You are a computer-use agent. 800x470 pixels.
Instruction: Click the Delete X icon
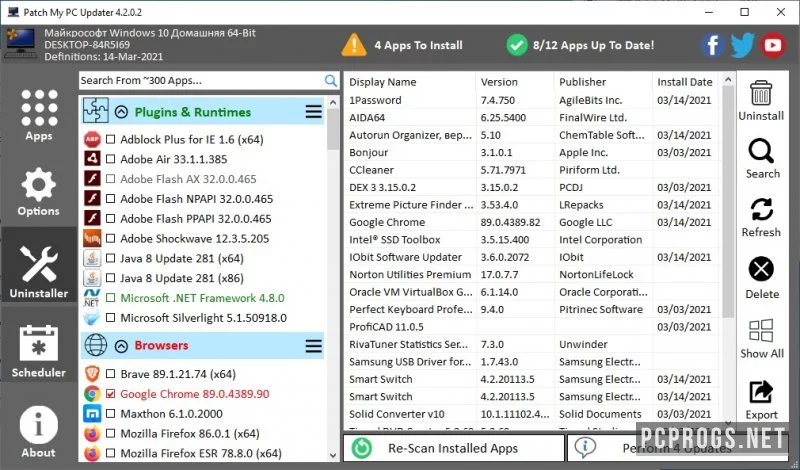pyautogui.click(x=761, y=269)
